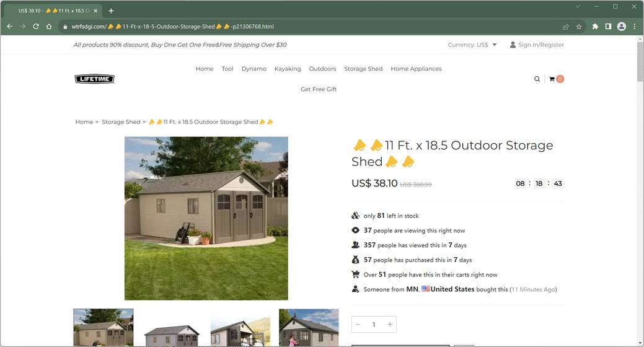The width and height of the screenshot is (644, 347).
Task: Select the second shed thumbnail image
Action: coord(172,328)
